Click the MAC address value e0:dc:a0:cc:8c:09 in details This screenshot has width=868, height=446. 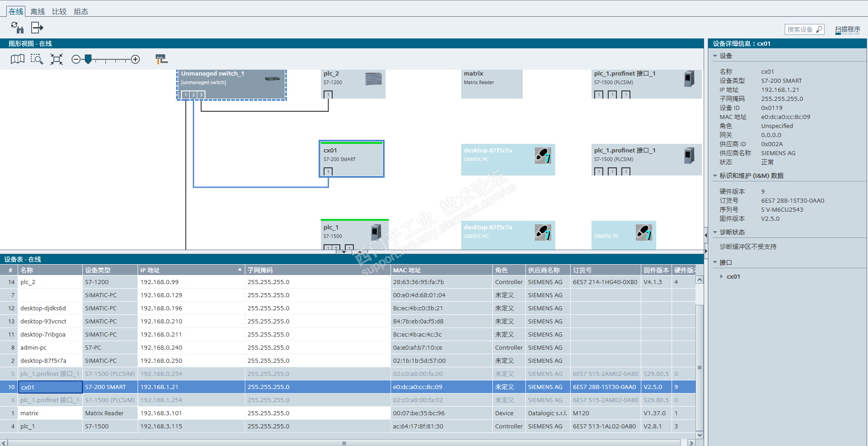click(786, 117)
